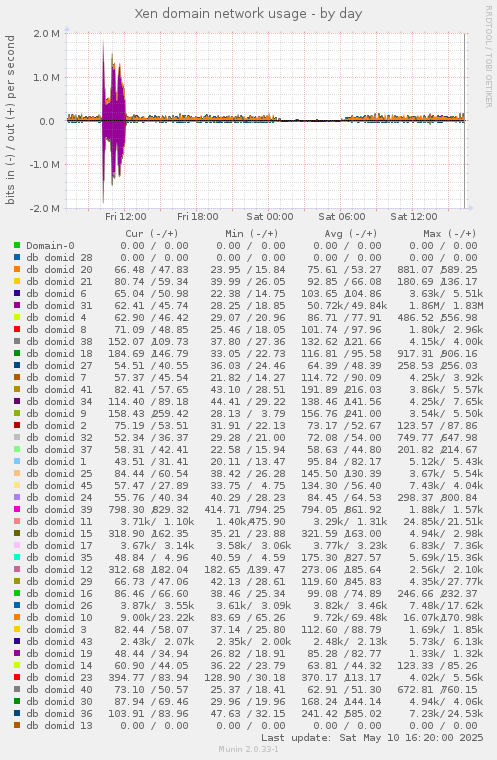The width and height of the screenshot is (497, 760).
Task: Click the '1.0 M' y-axis tick label
Action: click(x=48, y=78)
